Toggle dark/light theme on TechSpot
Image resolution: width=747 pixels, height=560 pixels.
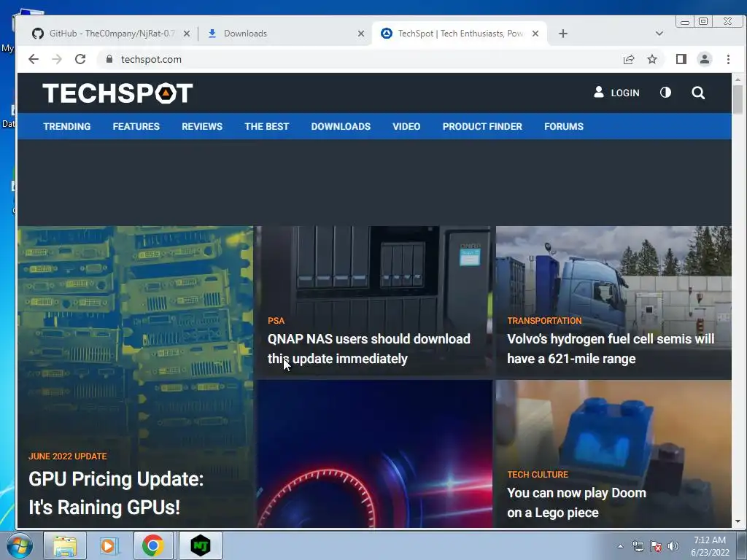[665, 93]
